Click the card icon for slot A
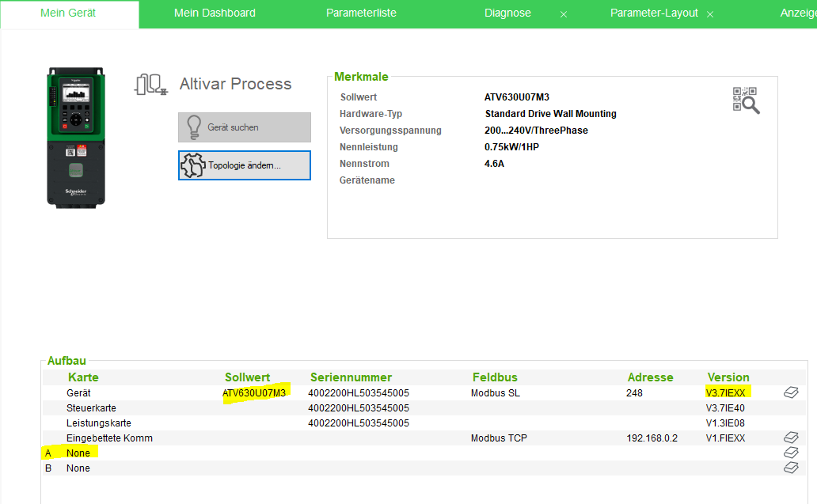The height and width of the screenshot is (504, 817). point(791,453)
